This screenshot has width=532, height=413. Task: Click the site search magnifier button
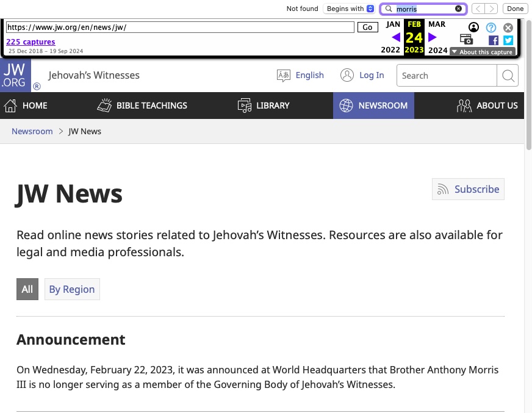coord(508,75)
